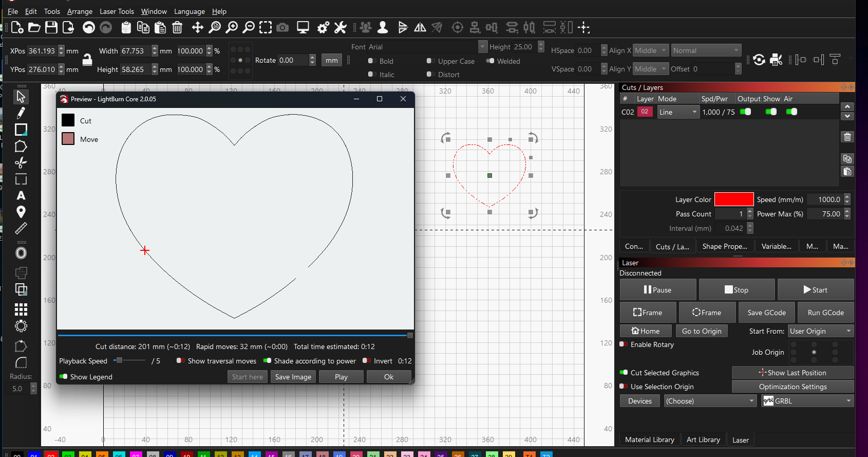
Task: Toggle the aspect ratio lock icon
Action: click(x=87, y=60)
